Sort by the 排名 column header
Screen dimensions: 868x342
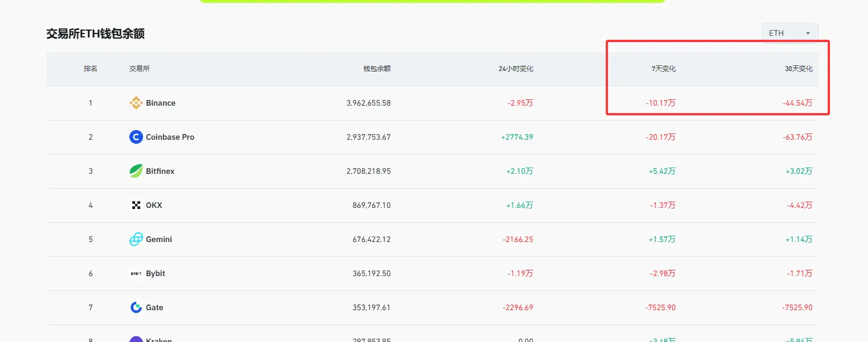tap(91, 69)
